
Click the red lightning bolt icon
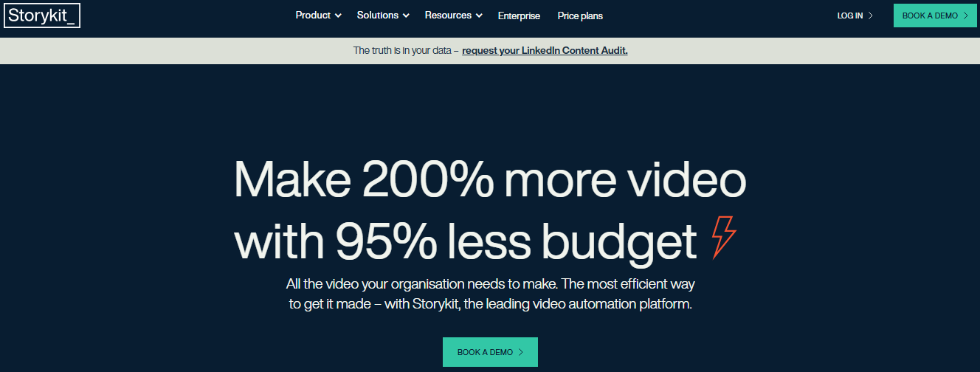tap(724, 237)
